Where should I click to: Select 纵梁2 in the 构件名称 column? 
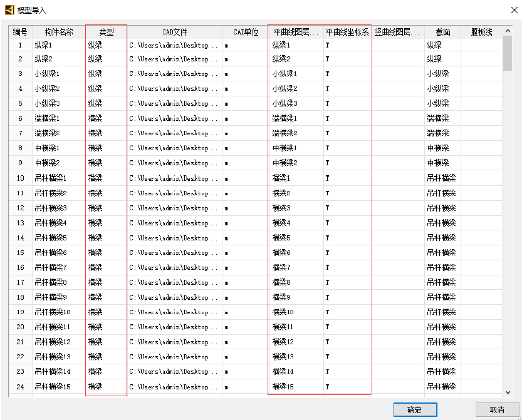(43, 59)
